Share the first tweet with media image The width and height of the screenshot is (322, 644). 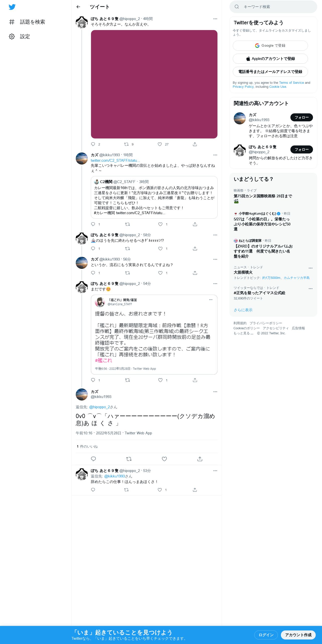coord(195,144)
